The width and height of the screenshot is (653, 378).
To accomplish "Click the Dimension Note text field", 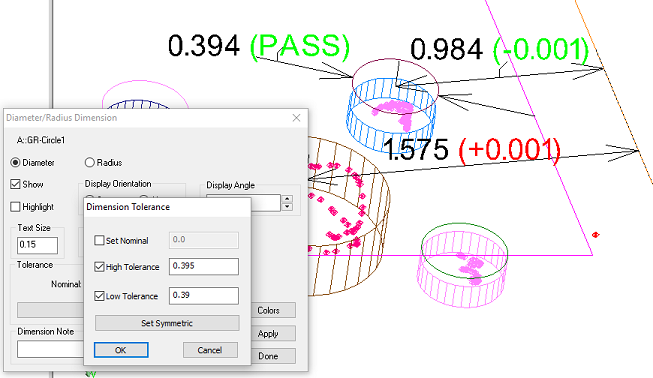I will 50,349.
